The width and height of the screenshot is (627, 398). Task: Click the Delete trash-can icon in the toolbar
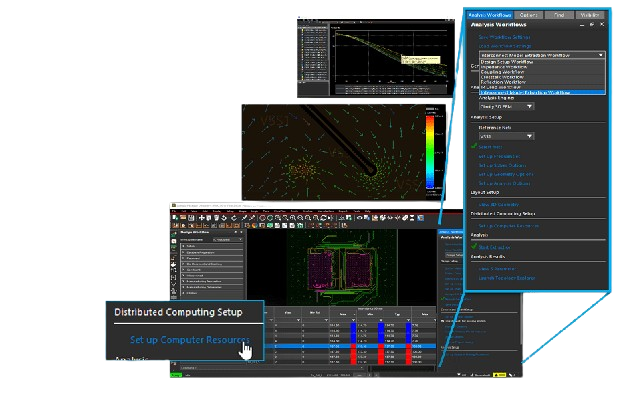216,218
